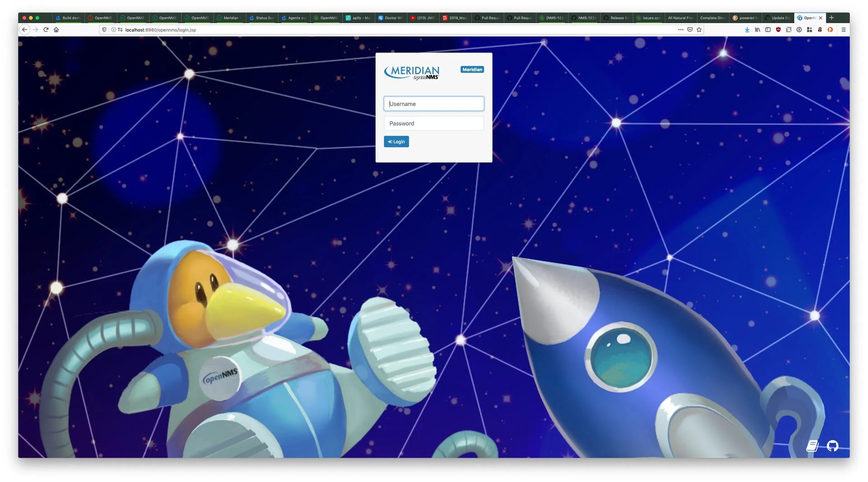868x482 pixels.
Task: Click the browser Back arrow button
Action: (25, 30)
